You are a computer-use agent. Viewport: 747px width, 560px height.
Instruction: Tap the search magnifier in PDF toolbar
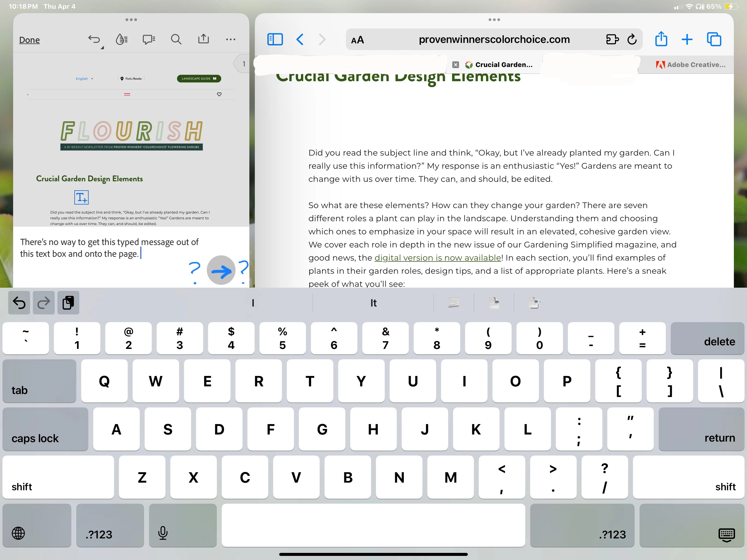(176, 40)
